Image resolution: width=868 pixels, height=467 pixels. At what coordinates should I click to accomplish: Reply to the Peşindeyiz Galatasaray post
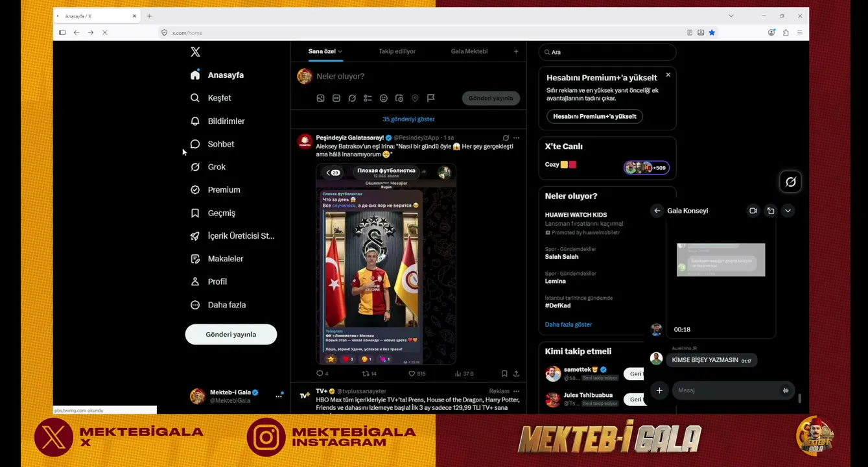[x=322, y=374]
